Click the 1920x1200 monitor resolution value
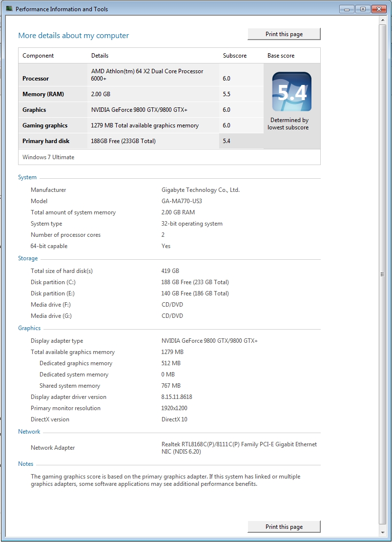Viewport: 392px width, 542px height. coord(174,408)
